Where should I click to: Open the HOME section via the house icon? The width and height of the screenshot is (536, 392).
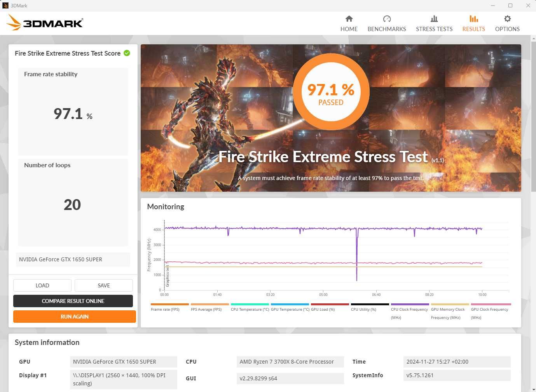pyautogui.click(x=349, y=19)
